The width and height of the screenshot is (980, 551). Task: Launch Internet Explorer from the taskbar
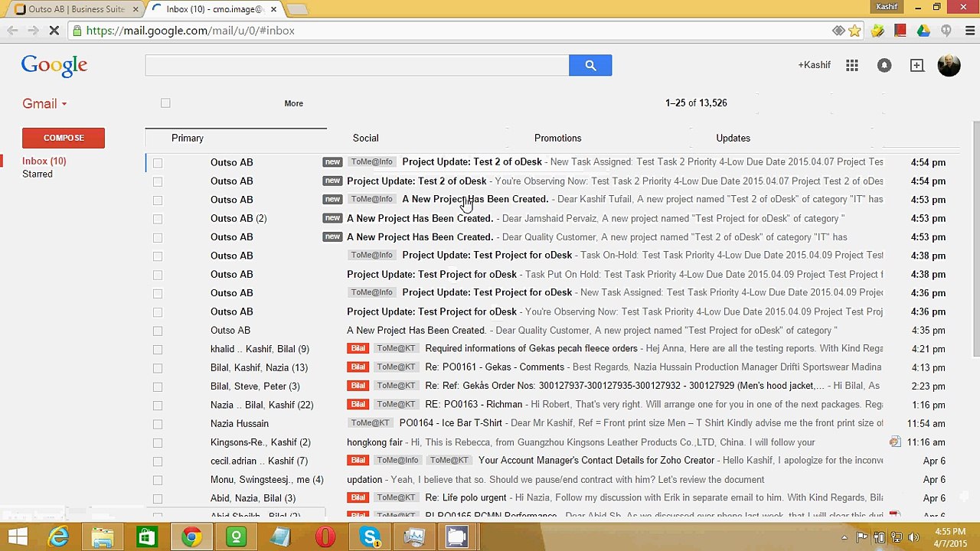[59, 536]
